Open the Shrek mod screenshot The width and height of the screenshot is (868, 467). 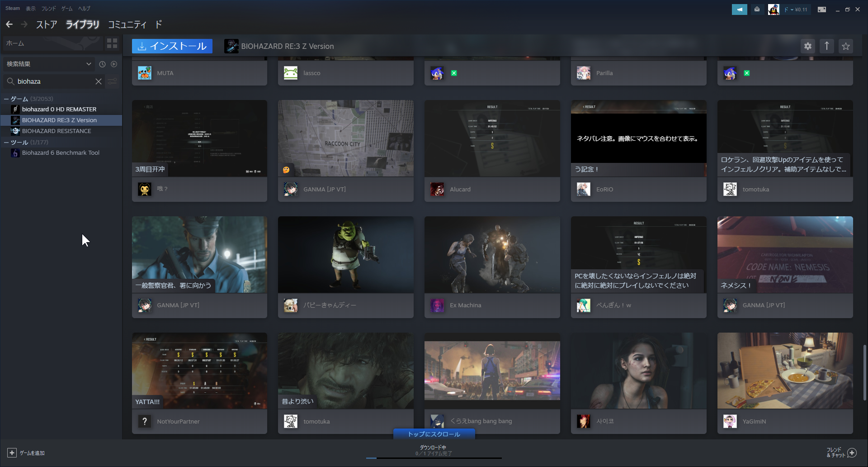[x=346, y=255]
